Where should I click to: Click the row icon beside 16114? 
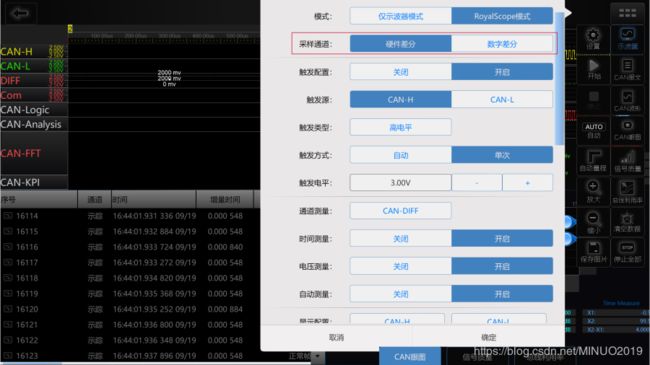click(8, 216)
